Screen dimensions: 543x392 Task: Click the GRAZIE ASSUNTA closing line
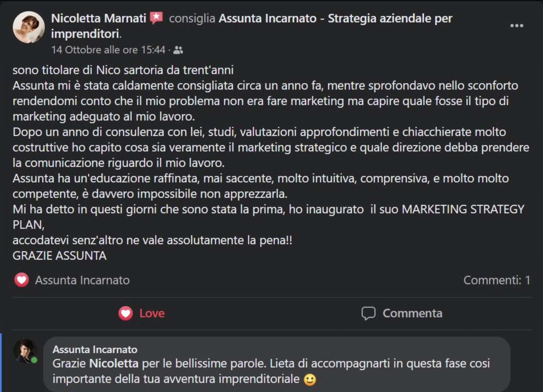coord(59,256)
